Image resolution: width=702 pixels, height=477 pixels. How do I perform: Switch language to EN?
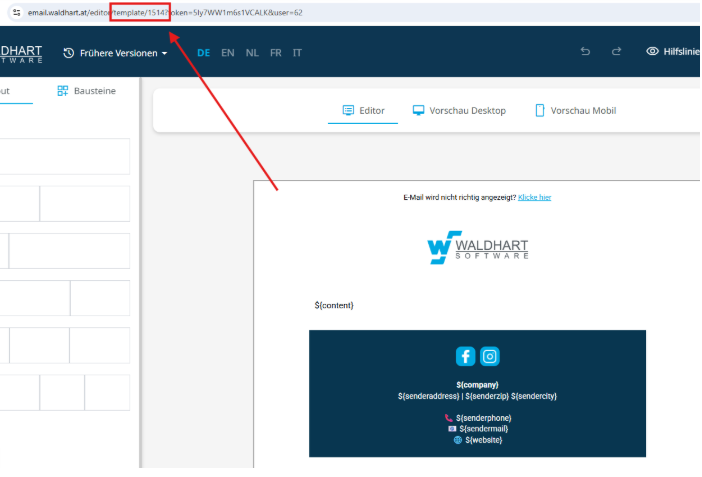pos(228,53)
